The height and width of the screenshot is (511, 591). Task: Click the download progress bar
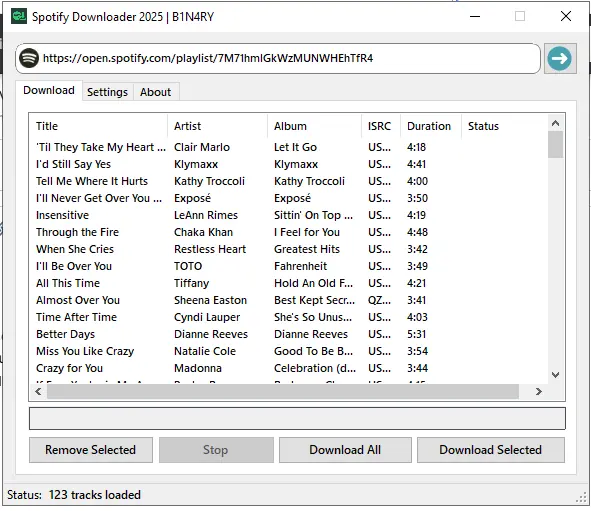[x=297, y=418]
